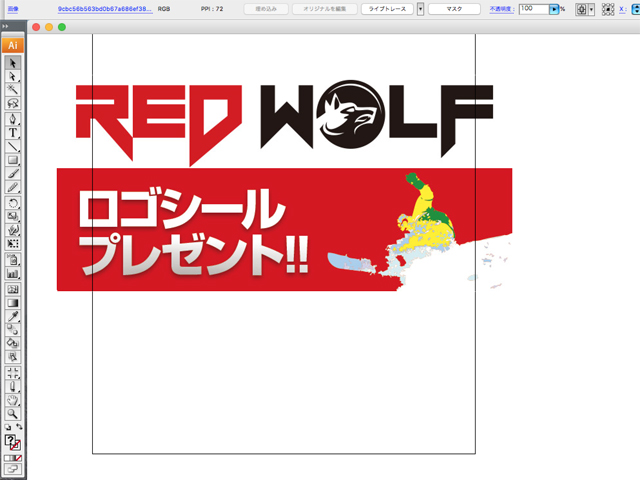Select the Paintbrush tool
Image resolution: width=640 pixels, height=480 pixels.
pos(13,174)
